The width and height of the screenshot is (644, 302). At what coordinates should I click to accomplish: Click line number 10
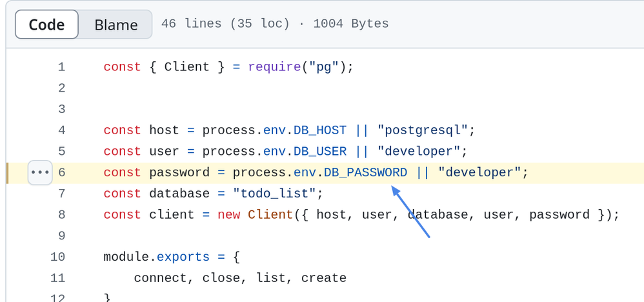[58, 257]
